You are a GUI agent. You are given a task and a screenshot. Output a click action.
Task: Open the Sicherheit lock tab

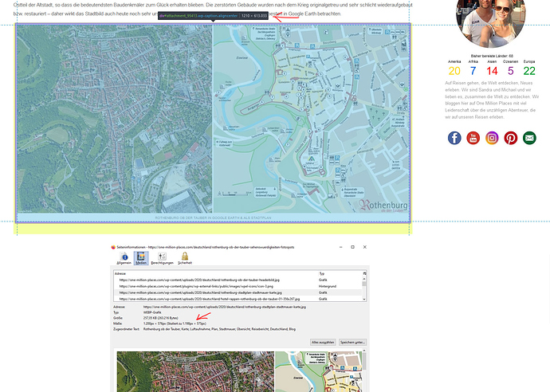click(x=185, y=258)
